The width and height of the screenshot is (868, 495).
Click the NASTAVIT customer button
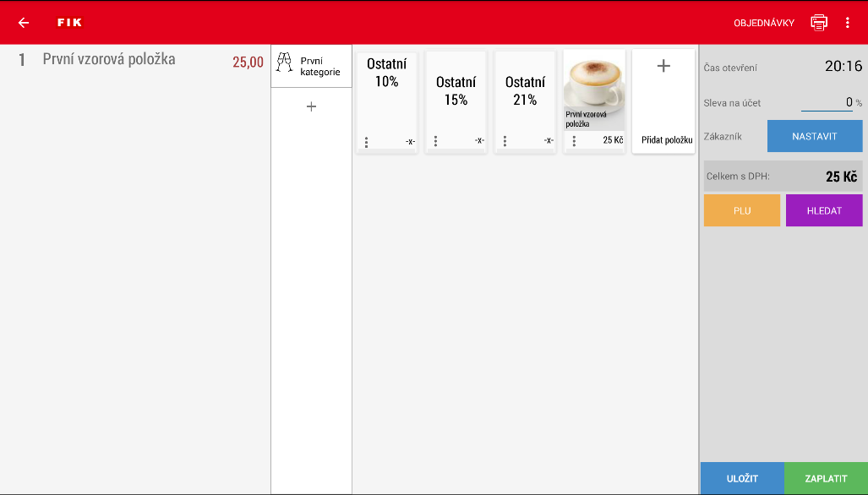tap(814, 136)
